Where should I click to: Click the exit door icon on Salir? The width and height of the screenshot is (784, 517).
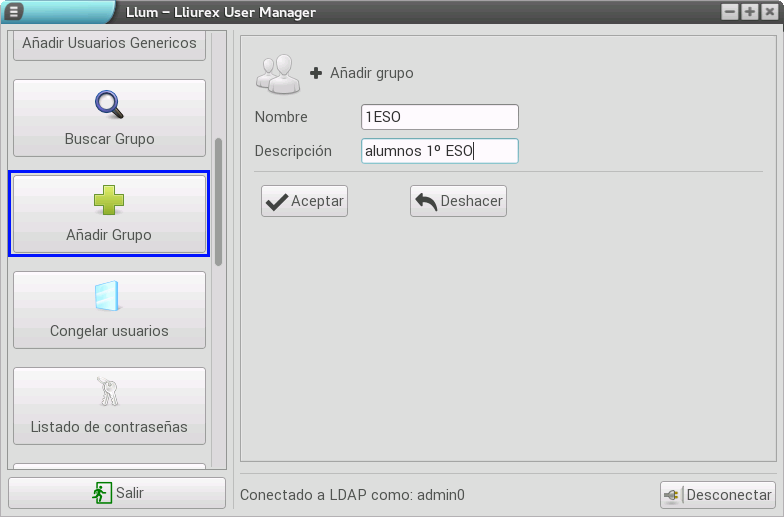102,493
